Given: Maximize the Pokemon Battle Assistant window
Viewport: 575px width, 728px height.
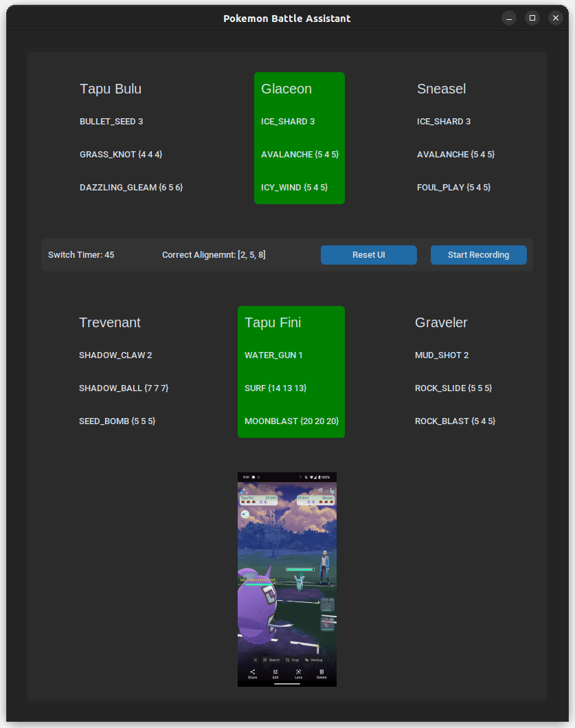Looking at the screenshot, I should [532, 18].
